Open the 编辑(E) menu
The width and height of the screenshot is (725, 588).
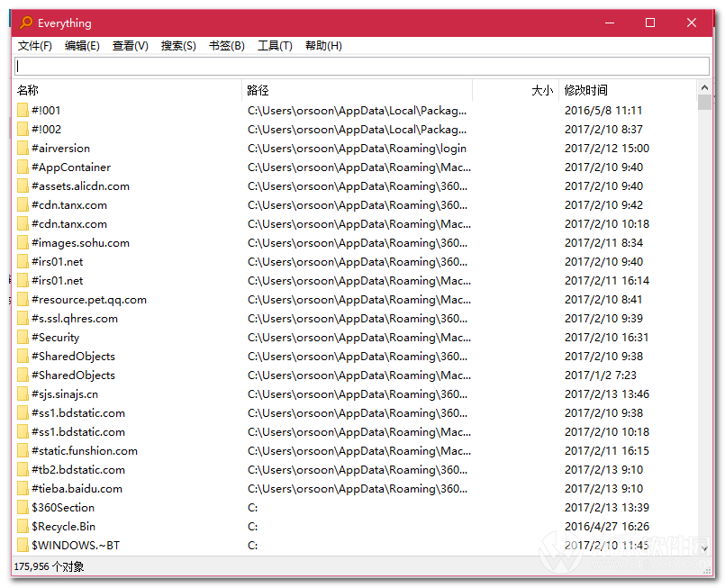coord(82,46)
